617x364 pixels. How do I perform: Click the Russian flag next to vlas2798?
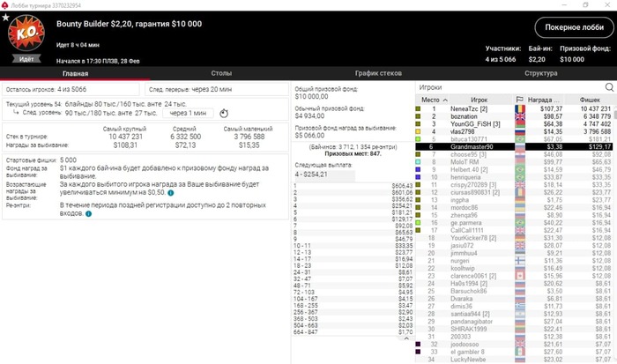coord(520,131)
